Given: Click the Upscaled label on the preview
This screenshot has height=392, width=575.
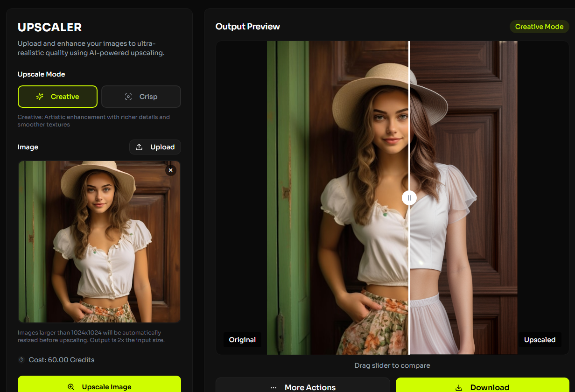Looking at the screenshot, I should coord(540,340).
